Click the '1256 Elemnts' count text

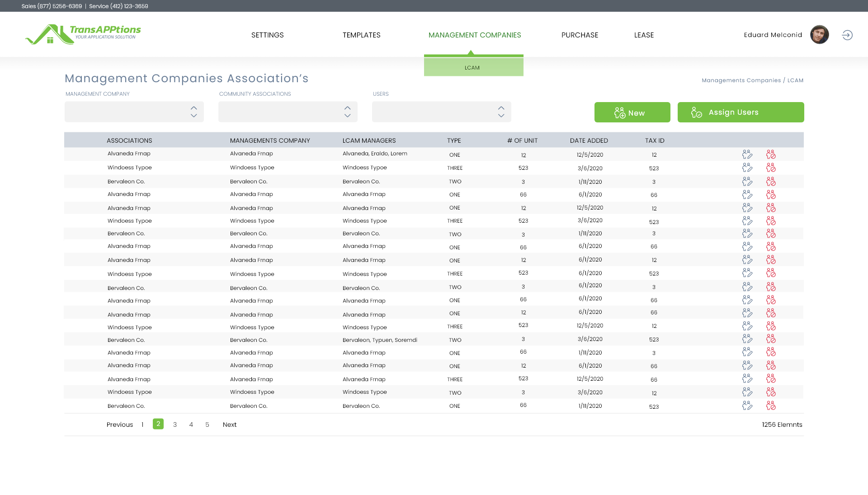click(782, 425)
